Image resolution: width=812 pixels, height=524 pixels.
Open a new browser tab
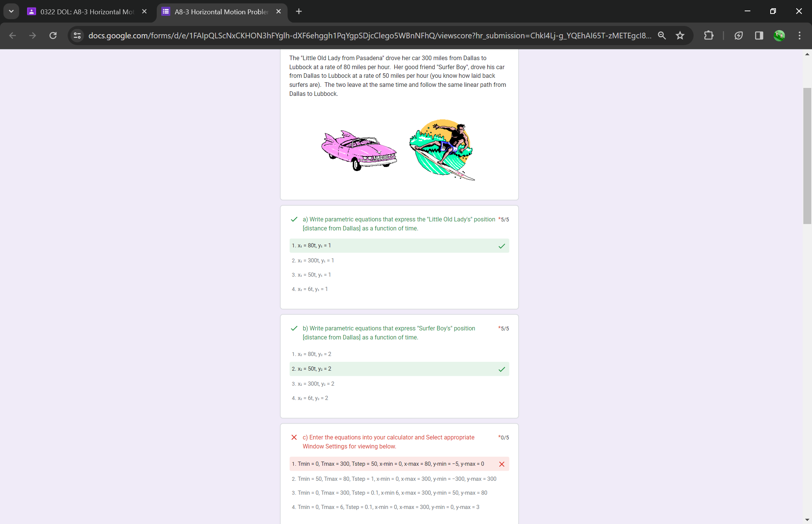click(x=299, y=12)
